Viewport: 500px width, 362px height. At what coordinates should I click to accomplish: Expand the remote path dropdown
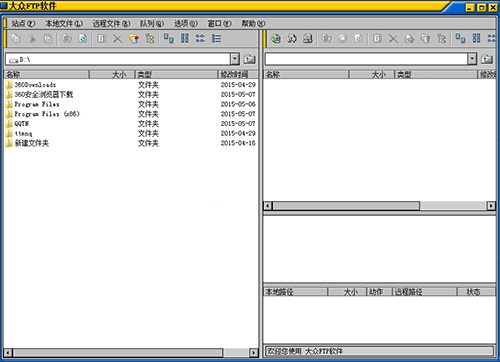(472, 59)
